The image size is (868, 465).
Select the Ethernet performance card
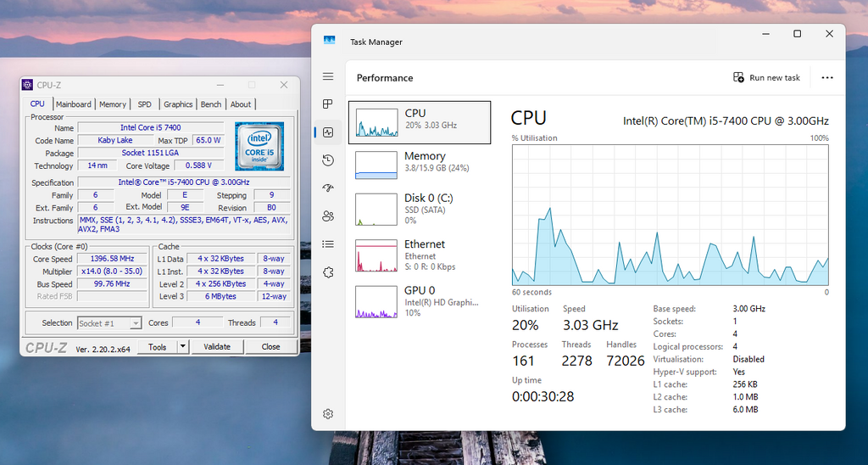pos(420,255)
